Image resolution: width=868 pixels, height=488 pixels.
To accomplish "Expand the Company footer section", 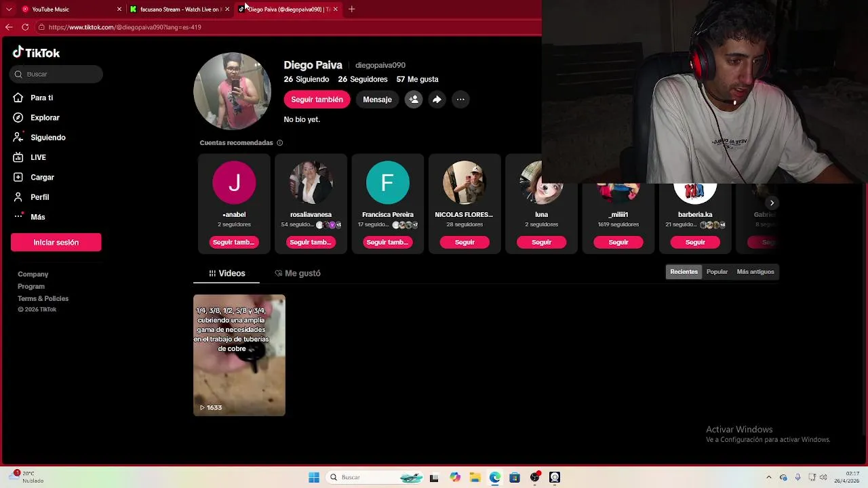I will 33,274.
